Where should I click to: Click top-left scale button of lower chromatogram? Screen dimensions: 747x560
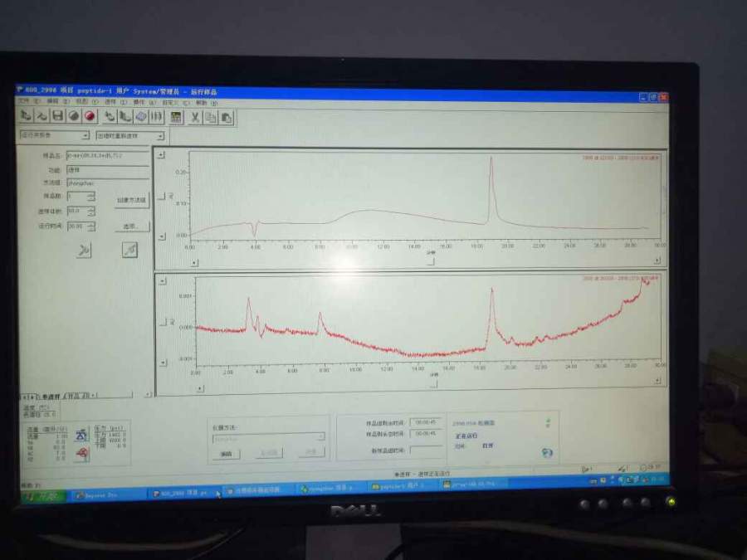pyautogui.click(x=163, y=281)
